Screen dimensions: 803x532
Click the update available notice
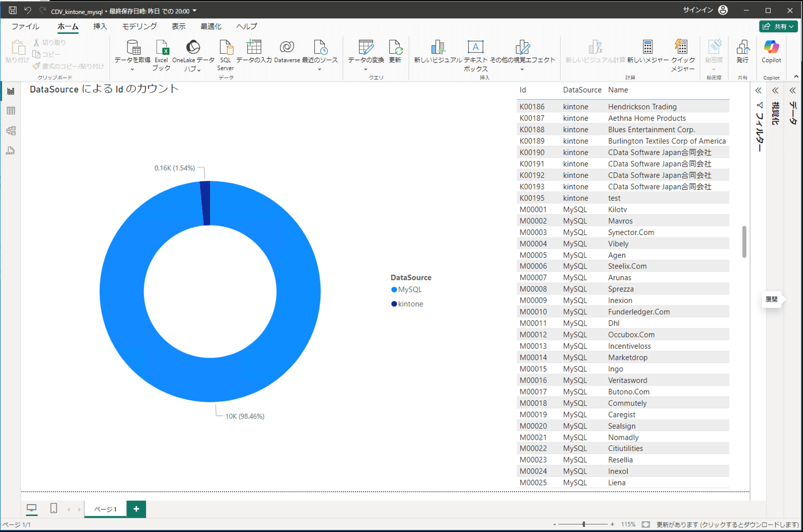(x=728, y=525)
